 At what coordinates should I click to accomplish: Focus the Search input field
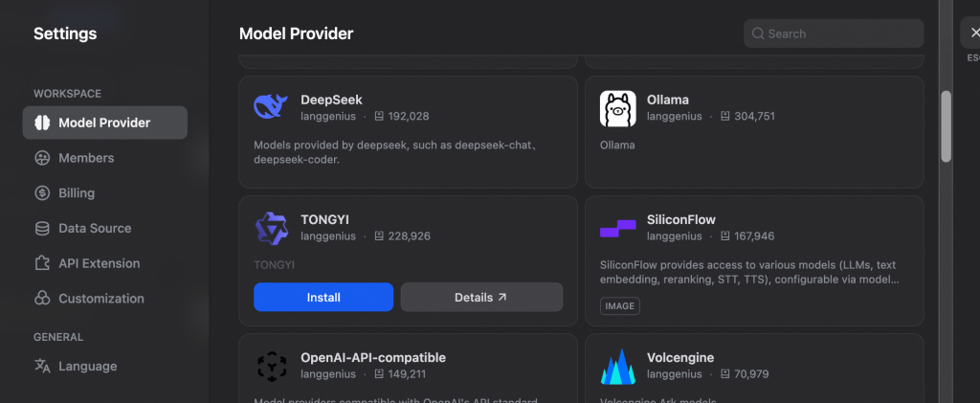coord(834,34)
